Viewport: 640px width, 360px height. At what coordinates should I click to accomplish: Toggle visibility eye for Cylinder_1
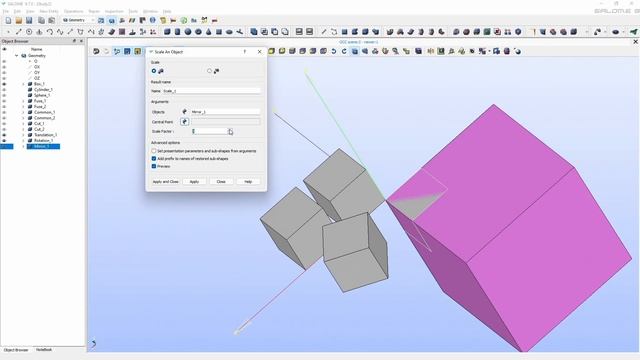[4, 89]
